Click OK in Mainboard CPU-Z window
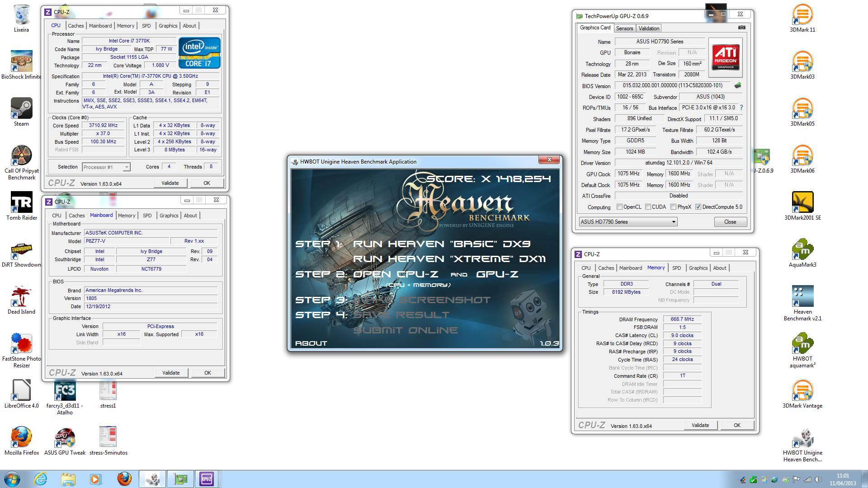This screenshot has height=488, width=868. pyautogui.click(x=208, y=373)
